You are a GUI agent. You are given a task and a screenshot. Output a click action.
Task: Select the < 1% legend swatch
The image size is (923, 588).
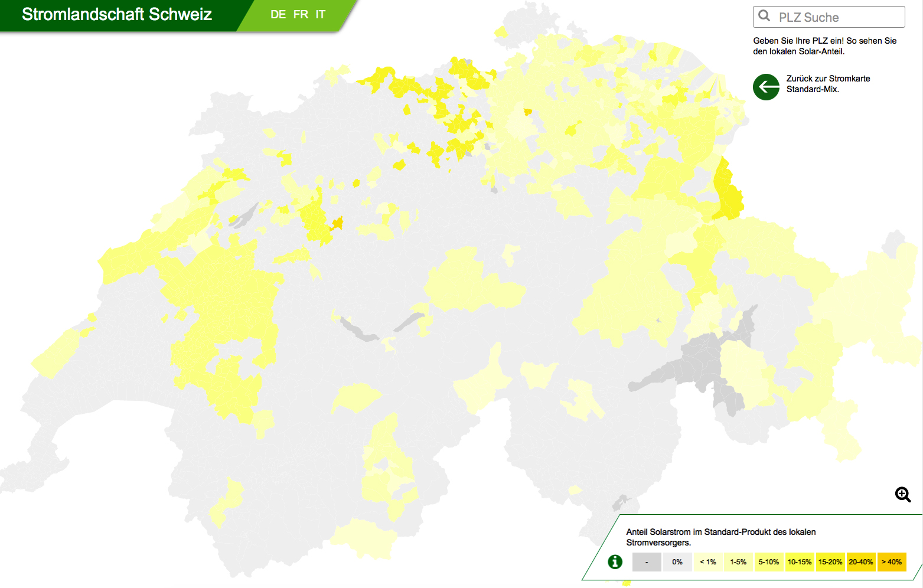click(708, 562)
